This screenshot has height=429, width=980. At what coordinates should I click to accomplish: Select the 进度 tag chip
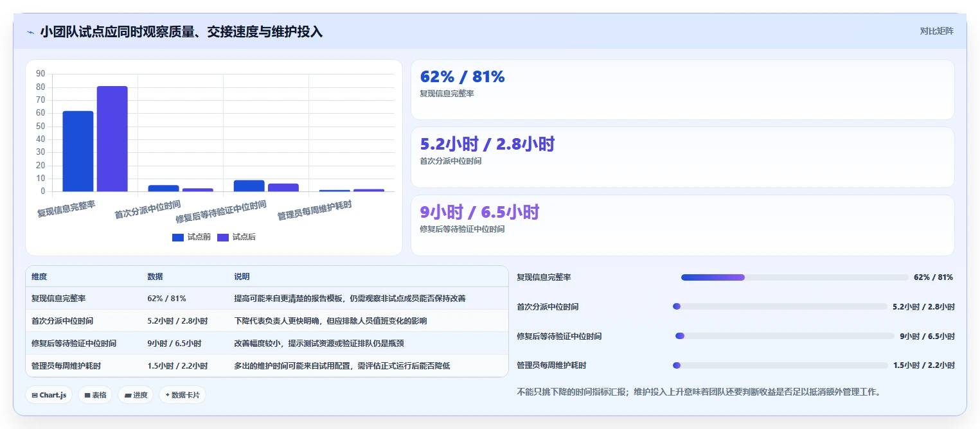tap(136, 395)
